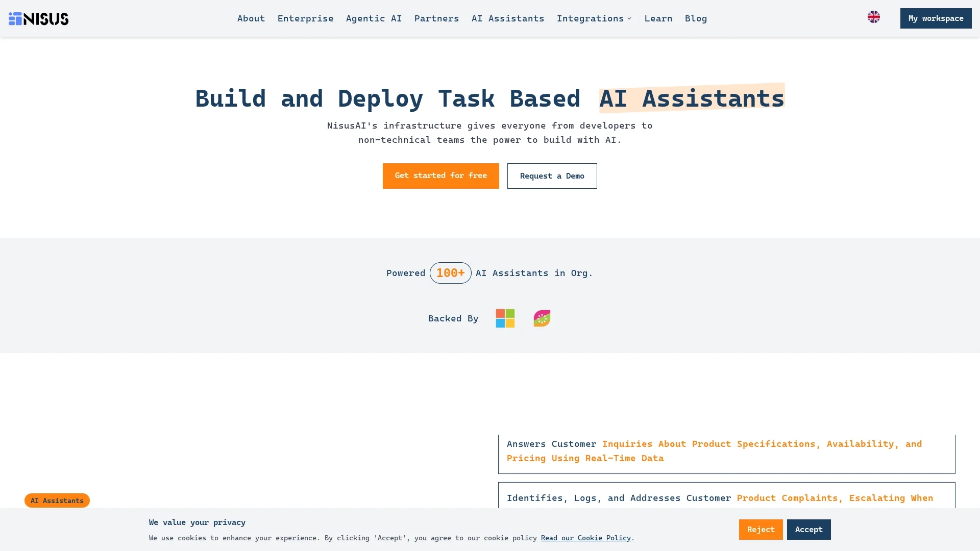Go to the Enterprise menu item
The image size is (980, 551).
pos(305,18)
